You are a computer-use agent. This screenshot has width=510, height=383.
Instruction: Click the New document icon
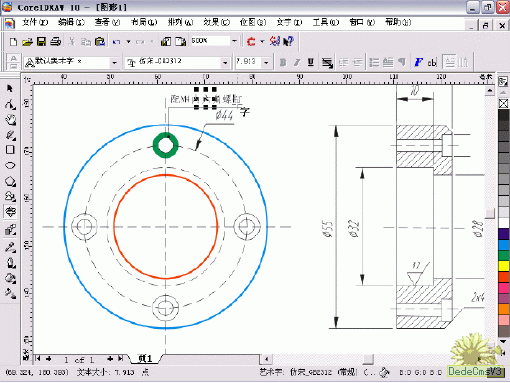tap(13, 42)
